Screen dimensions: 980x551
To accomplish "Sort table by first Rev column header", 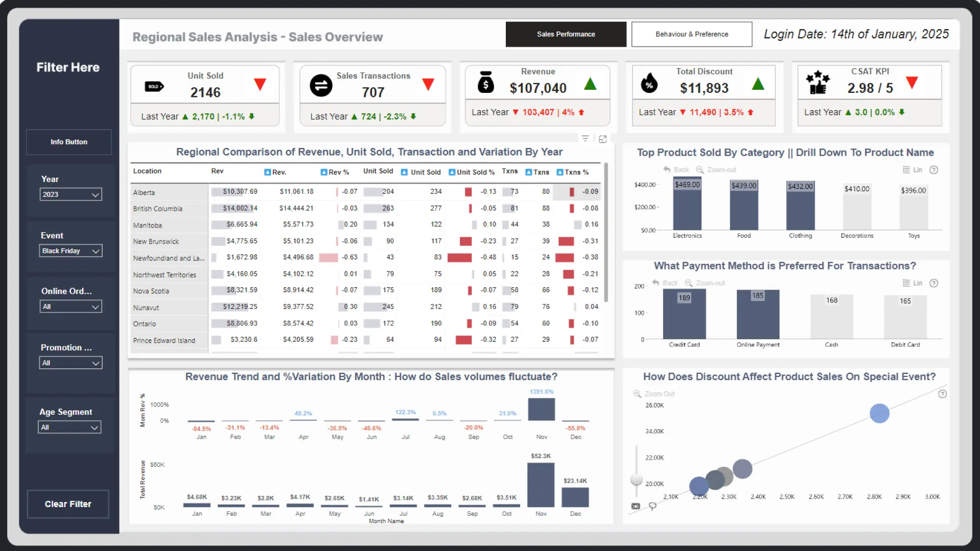I will (217, 171).
